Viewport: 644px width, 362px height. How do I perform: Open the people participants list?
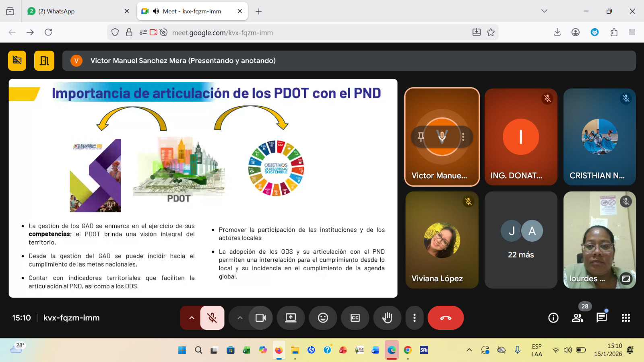coord(578,318)
